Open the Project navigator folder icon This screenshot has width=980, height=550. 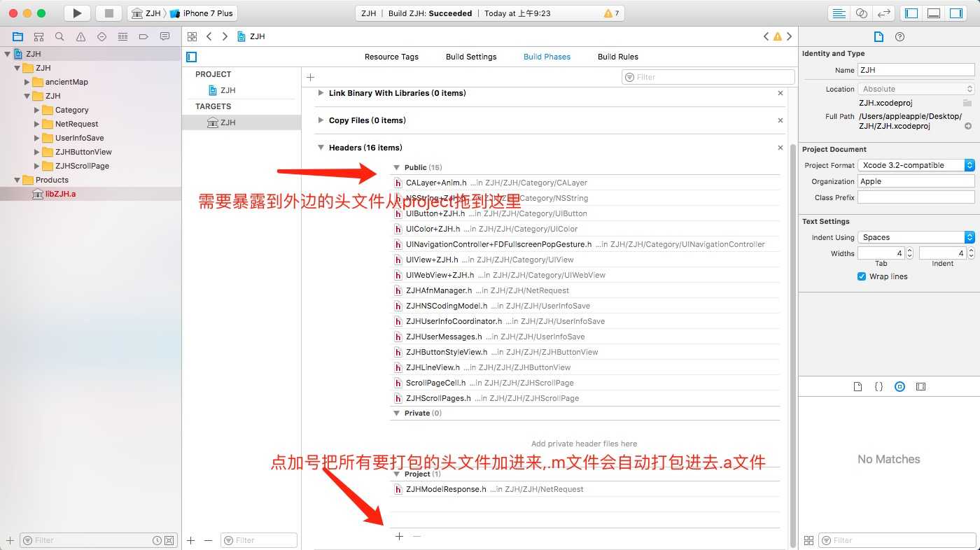[x=17, y=36]
